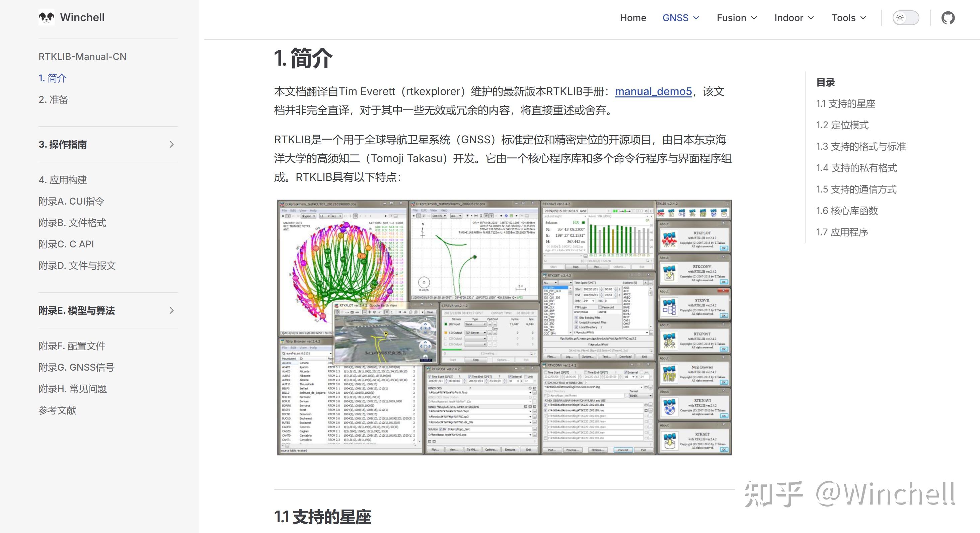Open sidebar item 2. 准备
The height and width of the screenshot is (533, 980).
pos(53,100)
